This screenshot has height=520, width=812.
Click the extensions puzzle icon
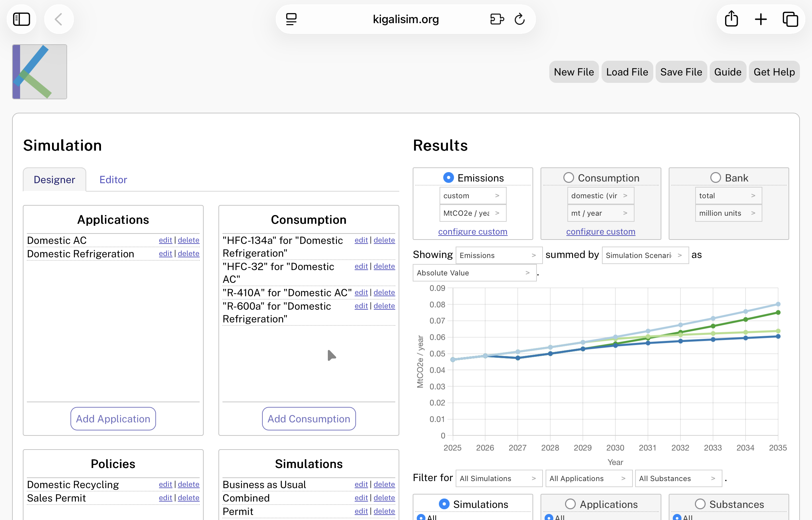[497, 19]
